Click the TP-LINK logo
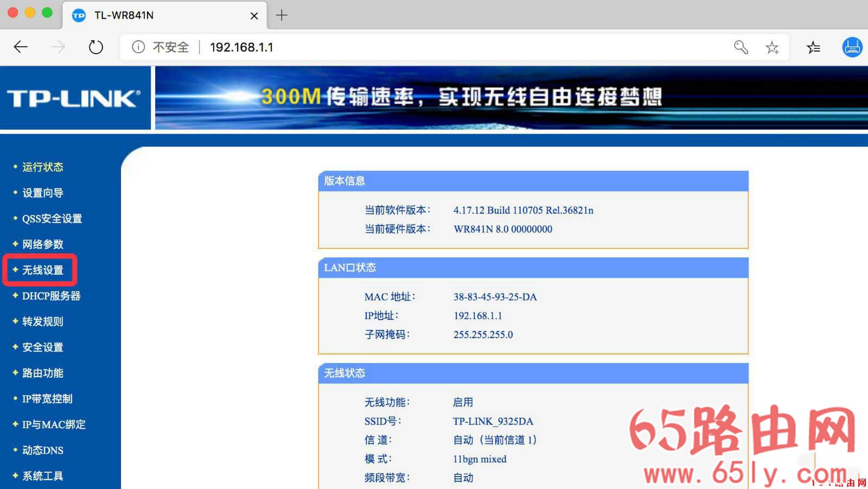 coord(74,98)
